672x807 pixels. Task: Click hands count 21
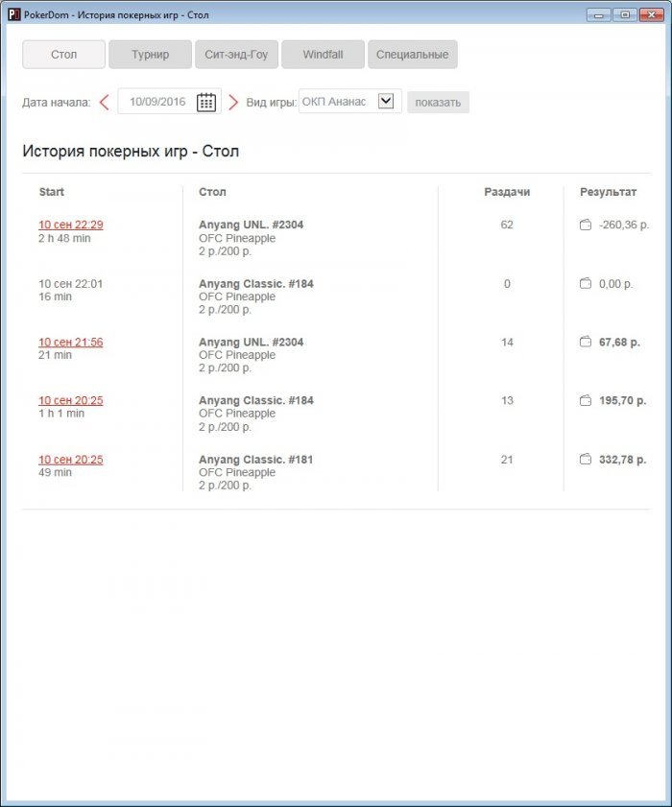[507, 460]
